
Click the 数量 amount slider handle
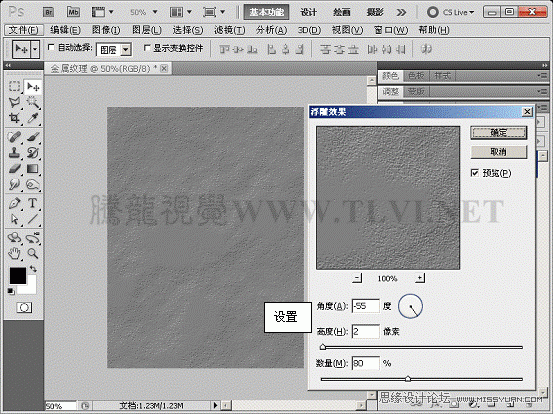[x=408, y=379]
